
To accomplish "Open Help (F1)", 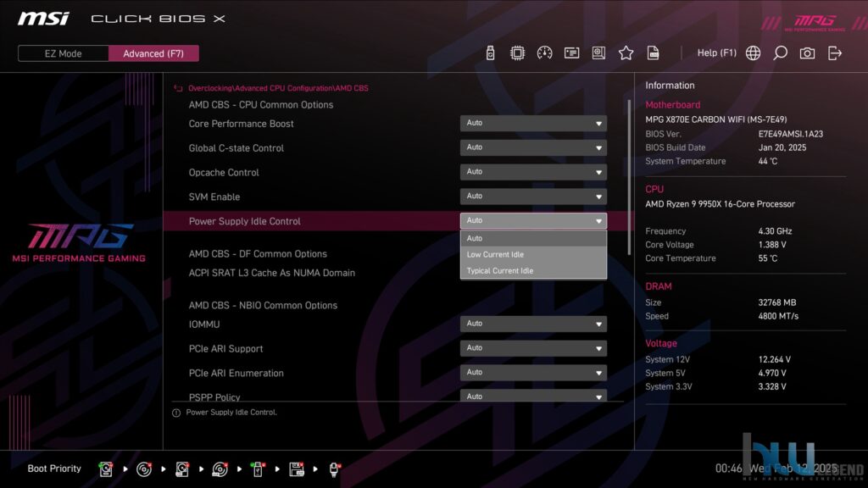I will [716, 53].
